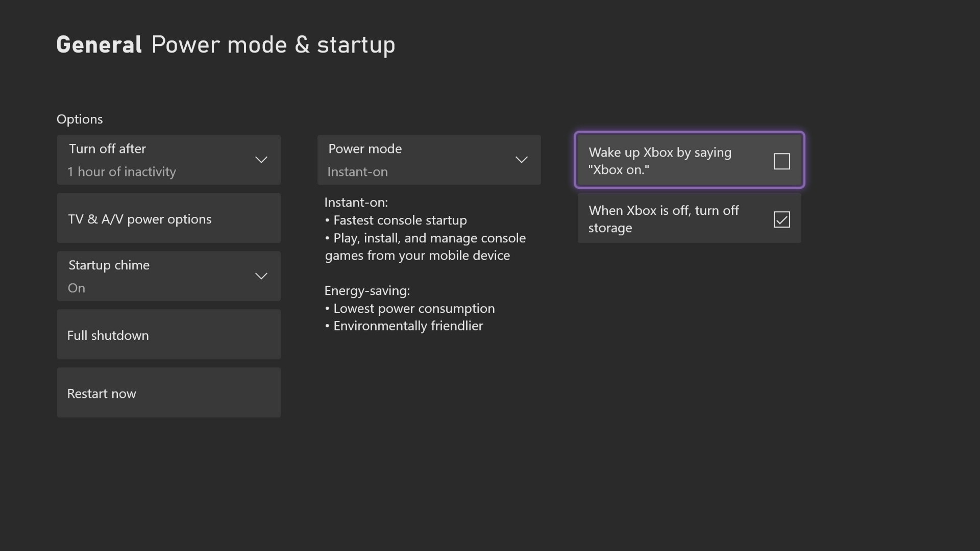This screenshot has height=551, width=980.
Task: Open TV & A/V power options
Action: coord(168,218)
